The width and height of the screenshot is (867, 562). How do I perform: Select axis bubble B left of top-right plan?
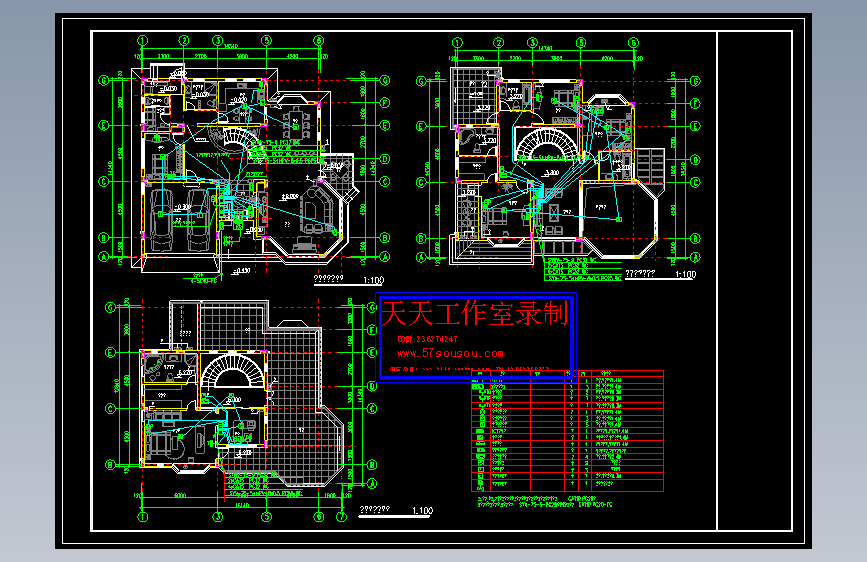tap(421, 238)
